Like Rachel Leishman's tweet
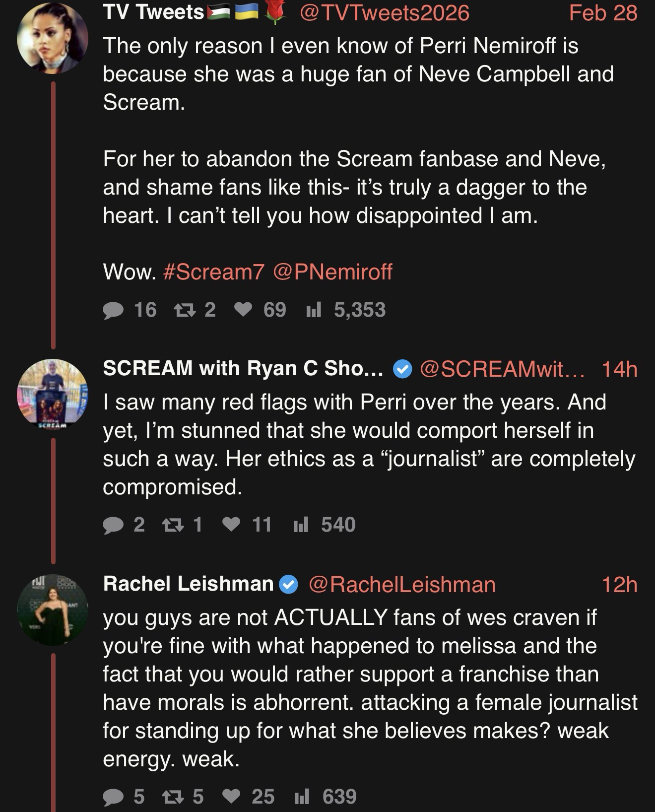Image resolution: width=655 pixels, height=812 pixels. coord(231,797)
